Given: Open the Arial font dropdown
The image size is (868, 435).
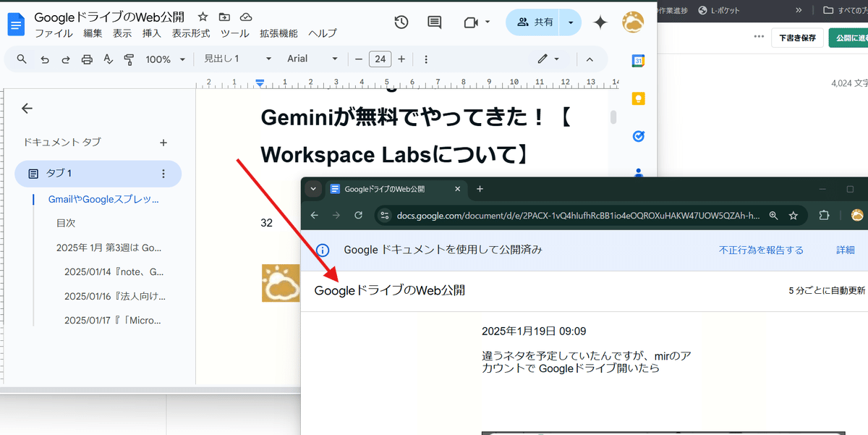Looking at the screenshot, I should pos(312,59).
